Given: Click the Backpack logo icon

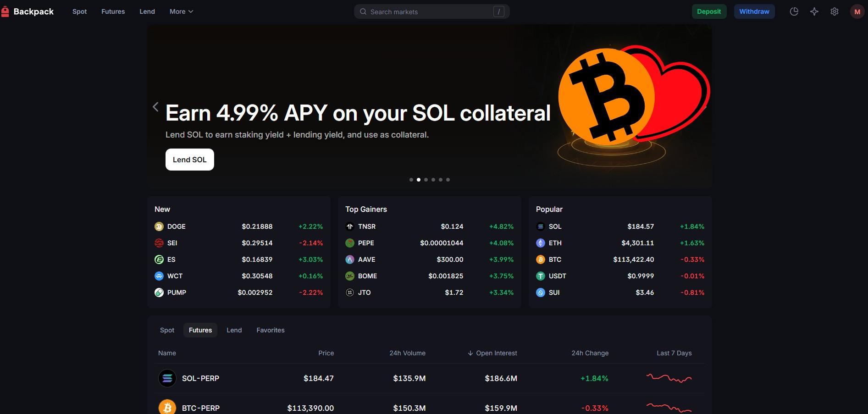Looking at the screenshot, I should [6, 11].
